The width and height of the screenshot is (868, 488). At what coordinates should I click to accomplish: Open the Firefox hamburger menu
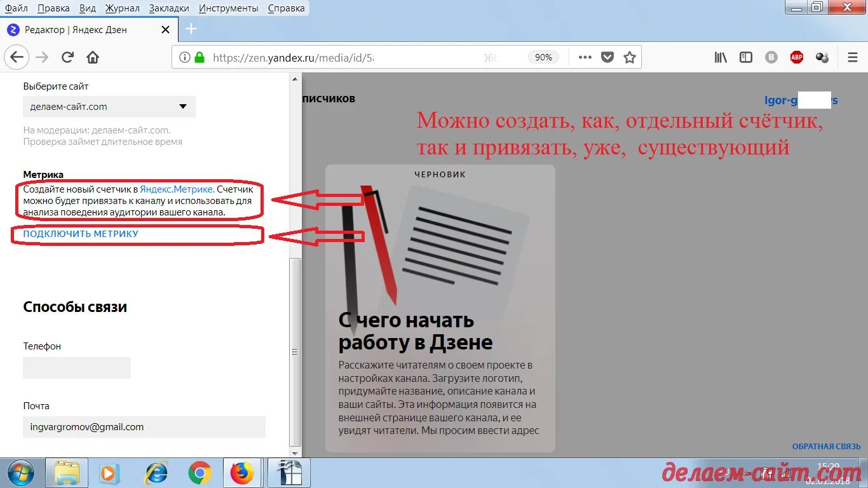pyautogui.click(x=853, y=57)
